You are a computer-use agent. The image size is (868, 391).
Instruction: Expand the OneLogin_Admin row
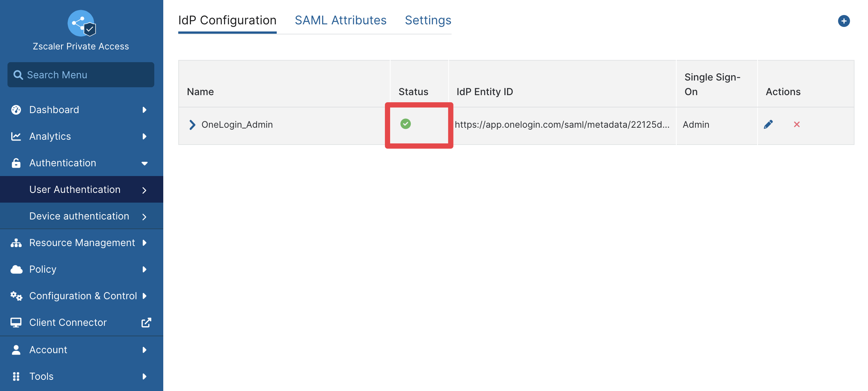point(192,125)
